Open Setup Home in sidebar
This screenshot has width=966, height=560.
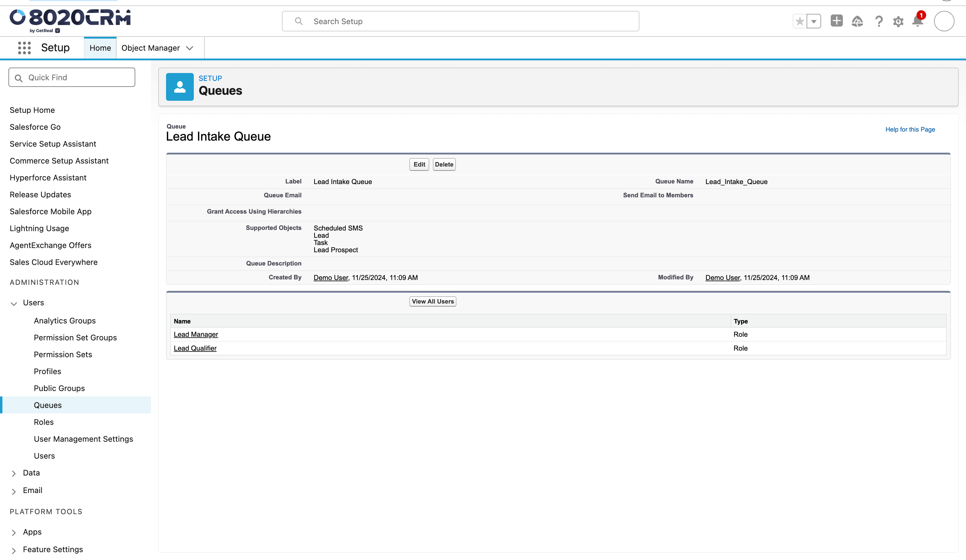coord(32,110)
